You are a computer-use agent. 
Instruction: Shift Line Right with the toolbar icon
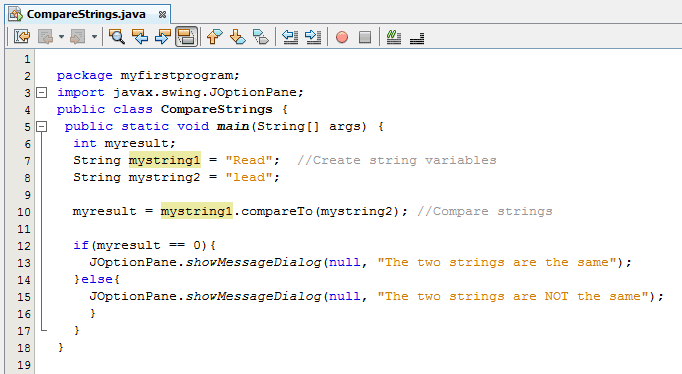[313, 37]
